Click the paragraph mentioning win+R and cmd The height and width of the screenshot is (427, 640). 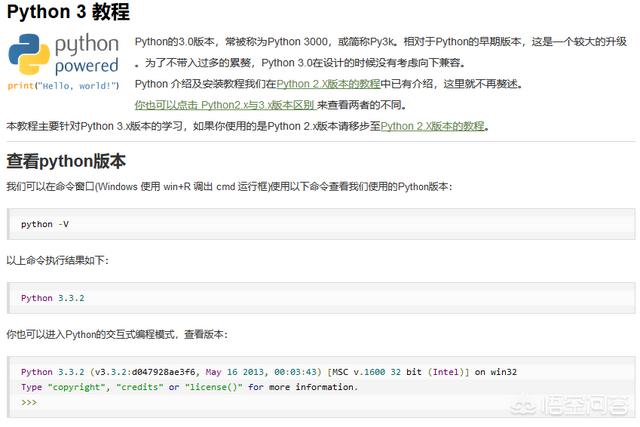click(229, 187)
